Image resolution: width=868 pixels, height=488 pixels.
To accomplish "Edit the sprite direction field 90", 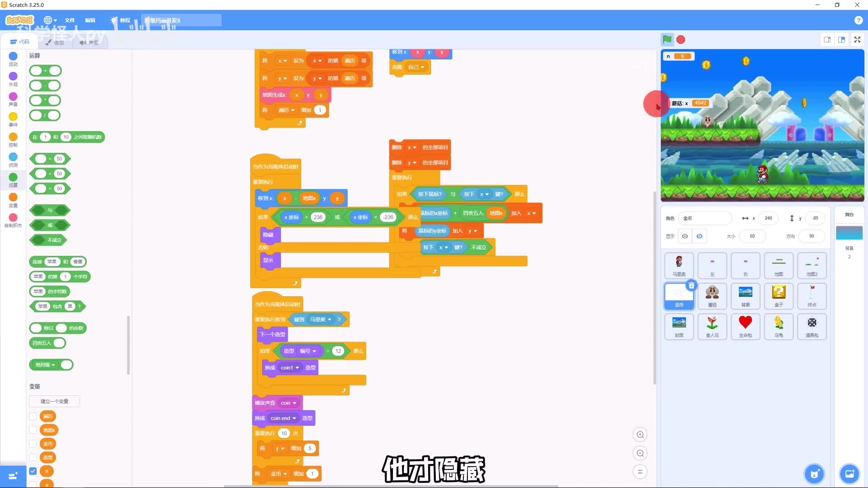I will 811,236.
